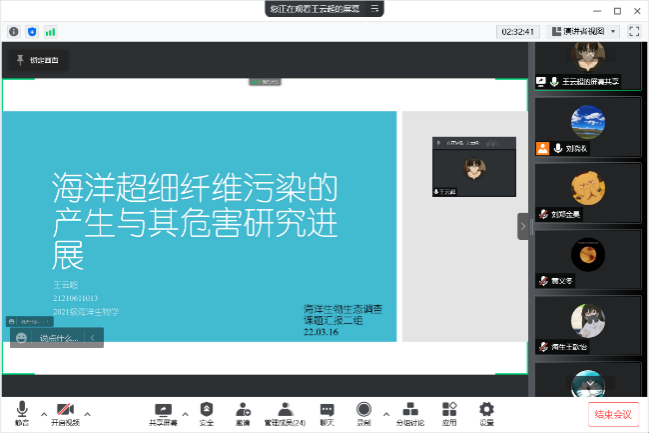Screen dimensions: 649x433
Task: Open the Apps (应用) grid icon
Action: (x=450, y=412)
